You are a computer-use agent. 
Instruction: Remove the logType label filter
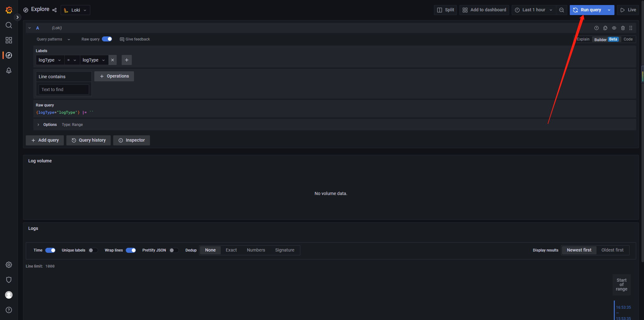pos(113,60)
